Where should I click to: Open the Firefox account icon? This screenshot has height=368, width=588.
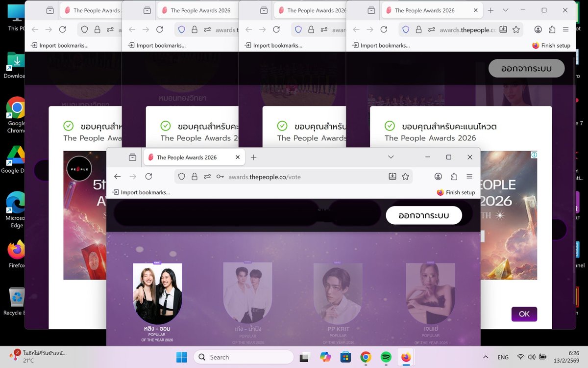click(438, 176)
